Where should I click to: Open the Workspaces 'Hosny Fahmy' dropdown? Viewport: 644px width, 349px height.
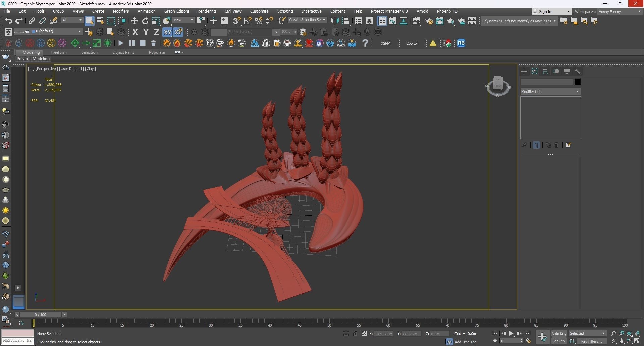tap(620, 12)
